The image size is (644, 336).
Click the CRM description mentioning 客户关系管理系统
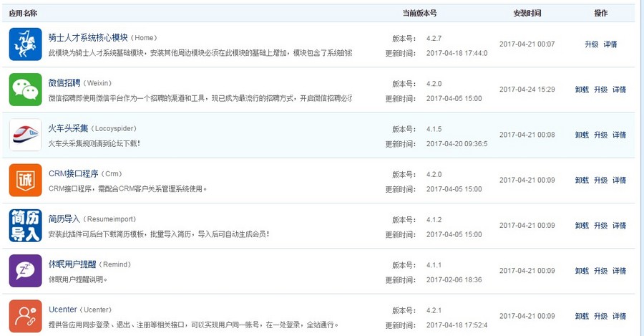[x=128, y=188]
